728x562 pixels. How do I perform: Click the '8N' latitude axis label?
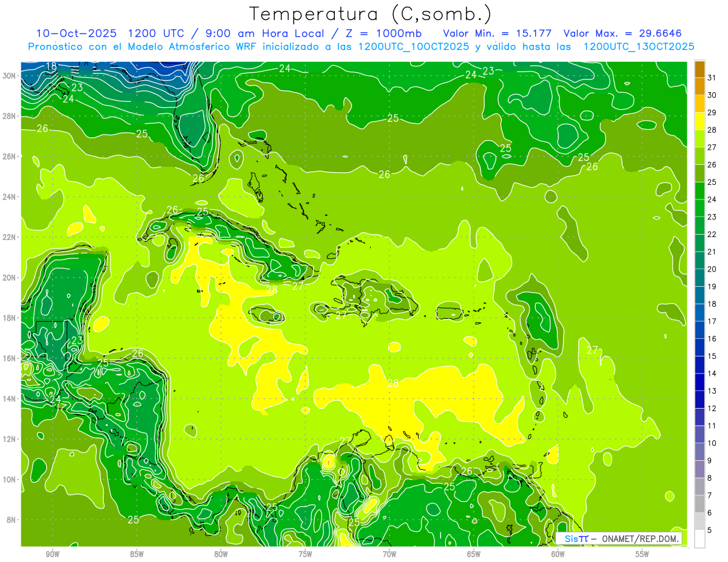[x=12, y=520]
